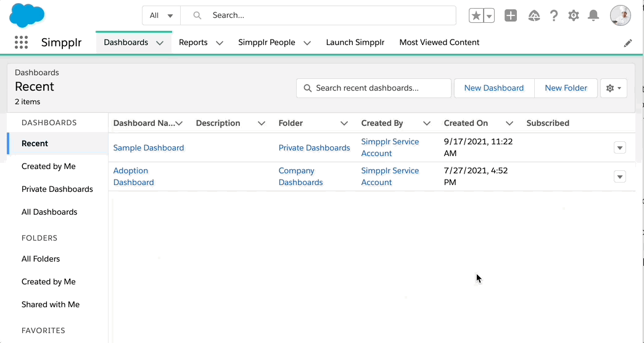Click the 7/27/2021, 4:52 PM date cell
The width and height of the screenshot is (644, 343).
coord(476,176)
